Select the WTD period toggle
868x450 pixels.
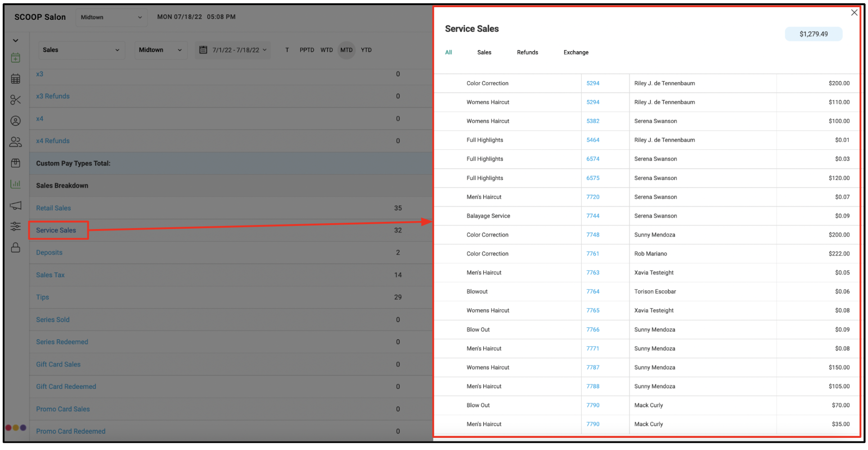point(326,50)
